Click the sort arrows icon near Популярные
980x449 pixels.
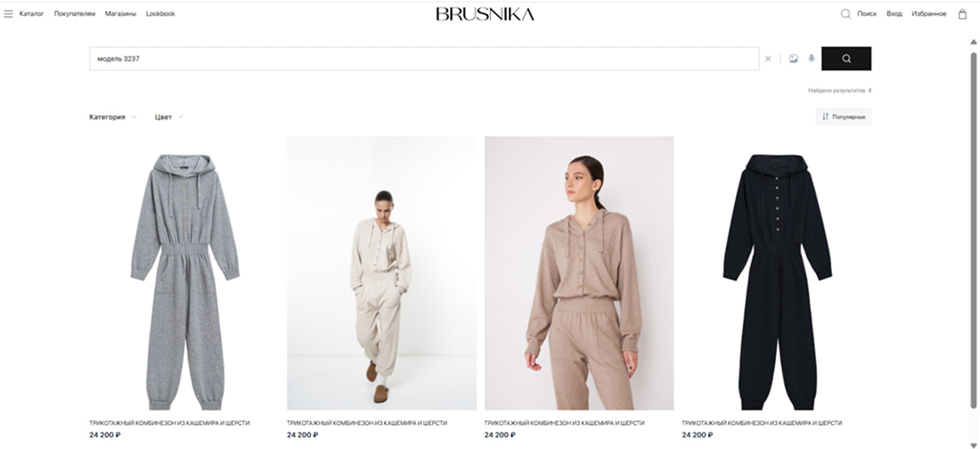pyautogui.click(x=825, y=117)
